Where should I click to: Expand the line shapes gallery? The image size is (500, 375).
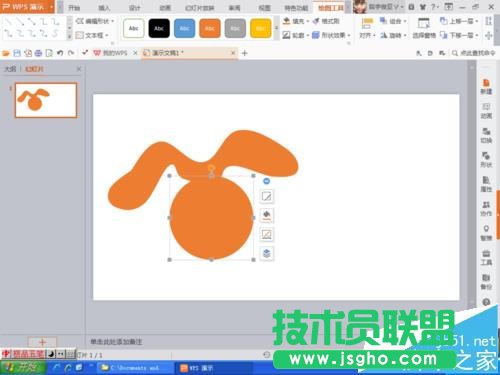(69, 36)
